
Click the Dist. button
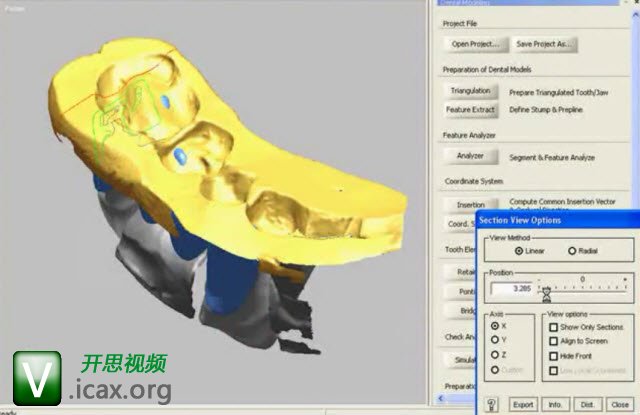pyautogui.click(x=587, y=404)
